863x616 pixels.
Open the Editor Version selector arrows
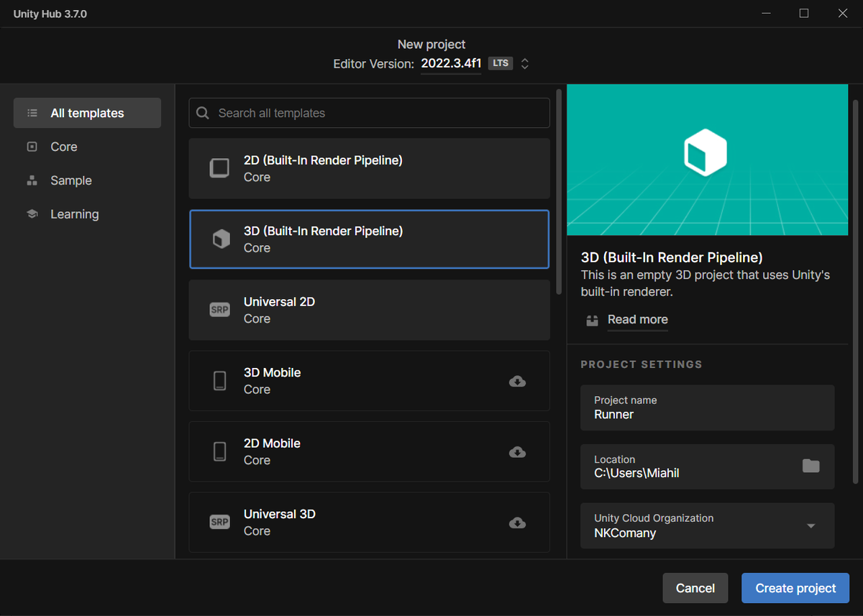coord(525,63)
